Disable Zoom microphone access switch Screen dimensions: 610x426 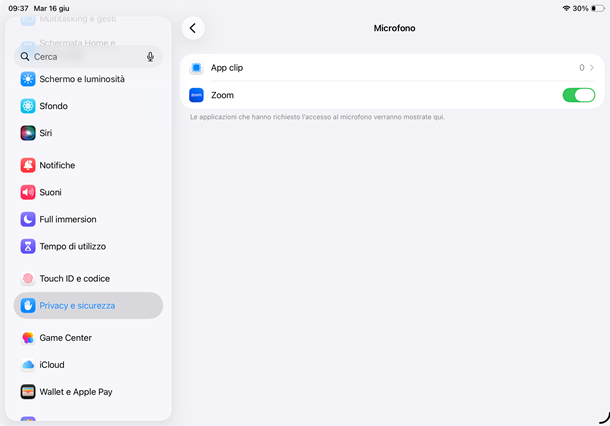(x=578, y=95)
